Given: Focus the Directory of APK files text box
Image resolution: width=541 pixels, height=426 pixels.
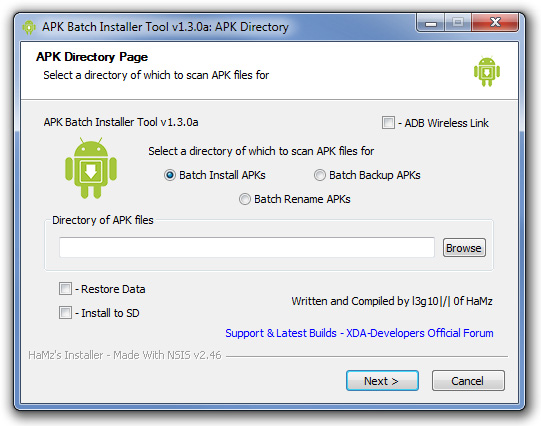Looking at the screenshot, I should (247, 247).
